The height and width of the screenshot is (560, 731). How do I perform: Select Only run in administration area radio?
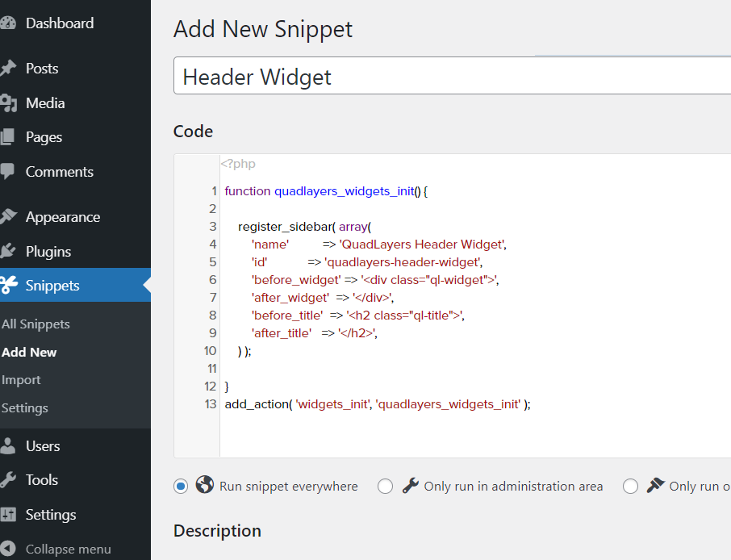pyautogui.click(x=385, y=487)
